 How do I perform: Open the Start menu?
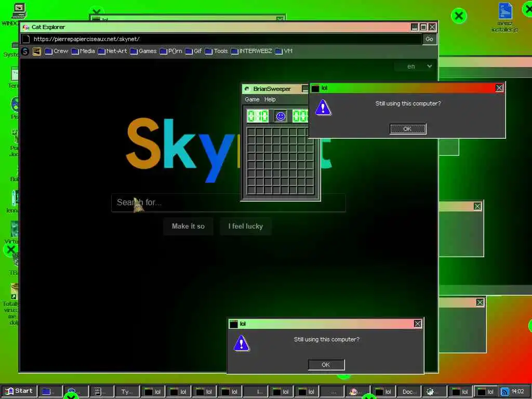point(19,391)
